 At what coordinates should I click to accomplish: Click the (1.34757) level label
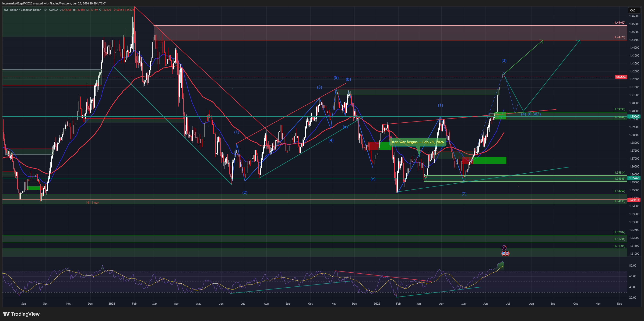619,191
